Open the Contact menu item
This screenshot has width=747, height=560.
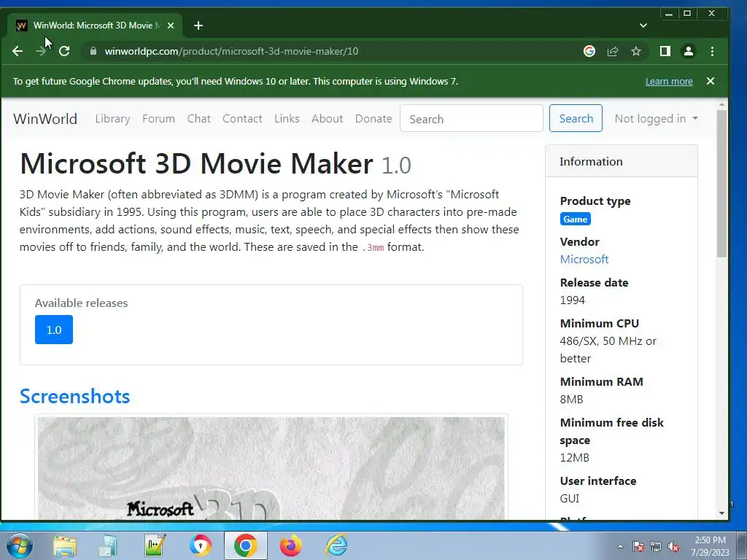pyautogui.click(x=242, y=119)
